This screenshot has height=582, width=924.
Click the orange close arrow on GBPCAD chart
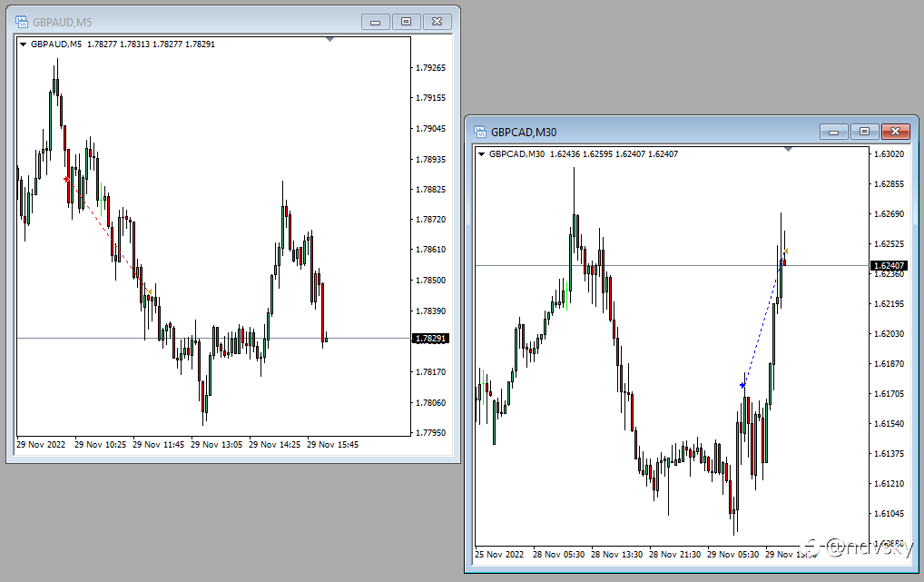pos(785,252)
